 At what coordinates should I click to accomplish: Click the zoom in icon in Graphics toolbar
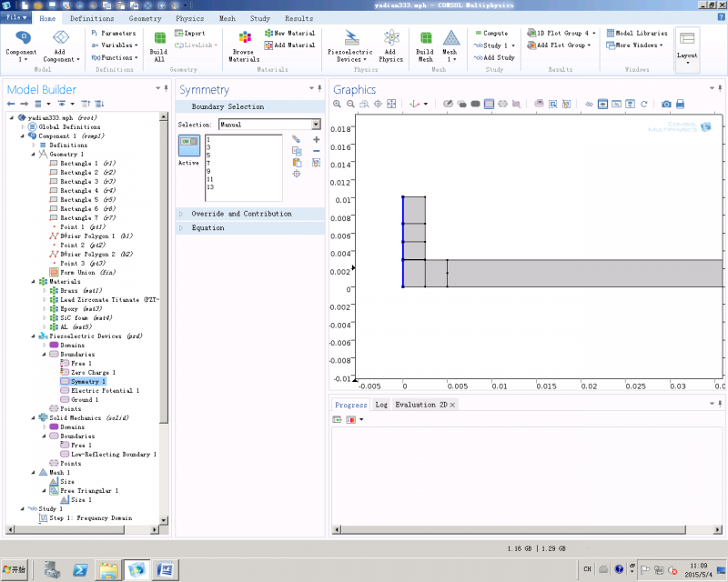[338, 105]
